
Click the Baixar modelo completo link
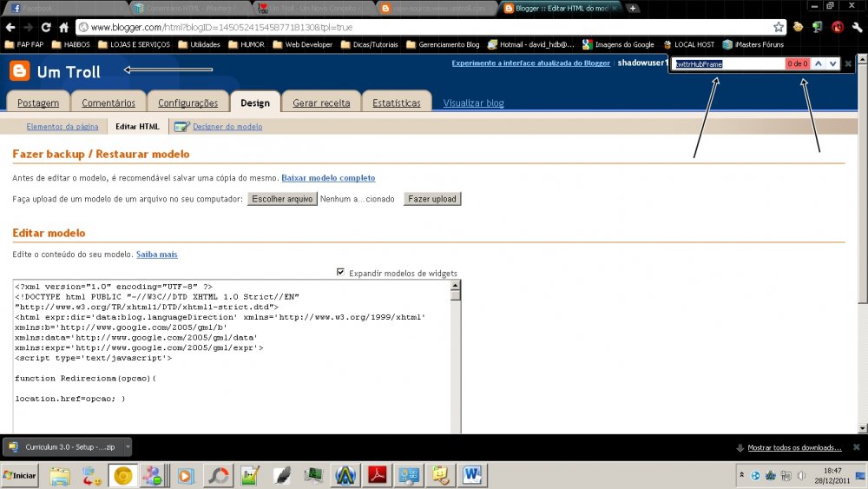328,178
